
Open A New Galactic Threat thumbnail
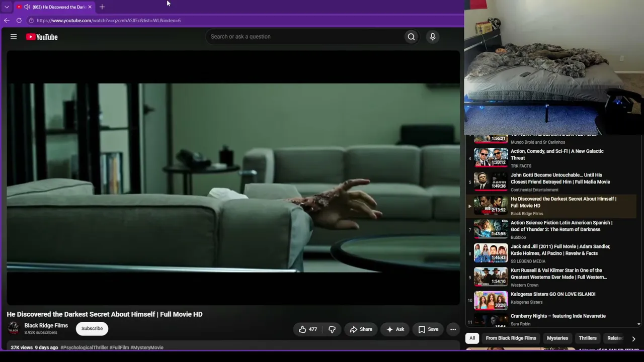pyautogui.click(x=491, y=157)
